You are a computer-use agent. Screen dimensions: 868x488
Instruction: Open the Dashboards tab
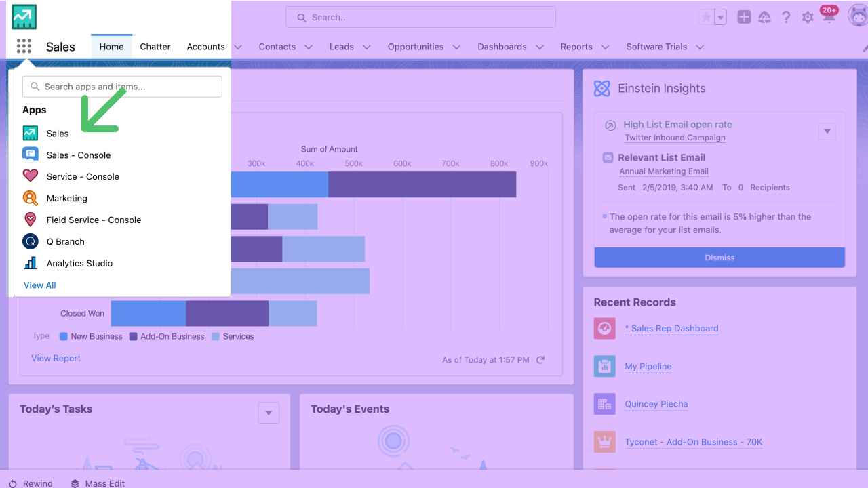pyautogui.click(x=502, y=47)
